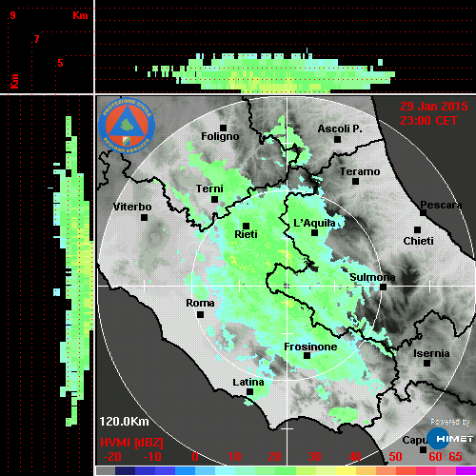Click the Teramo city marker
The width and height of the screenshot is (476, 476).
tap(356, 182)
